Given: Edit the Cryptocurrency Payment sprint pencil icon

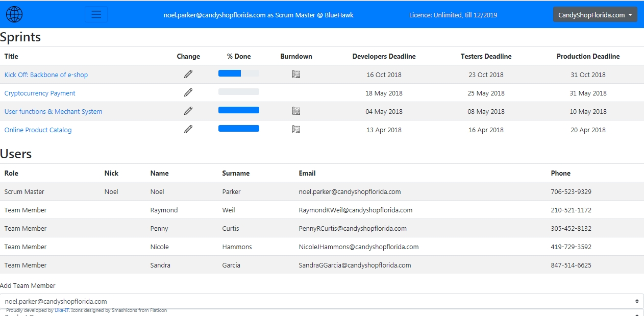Looking at the screenshot, I should (188, 92).
